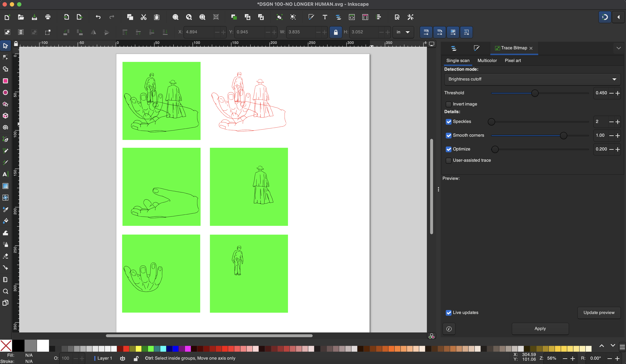626x364 pixels.
Task: Select the Text tool in toolbox
Action: point(5,174)
